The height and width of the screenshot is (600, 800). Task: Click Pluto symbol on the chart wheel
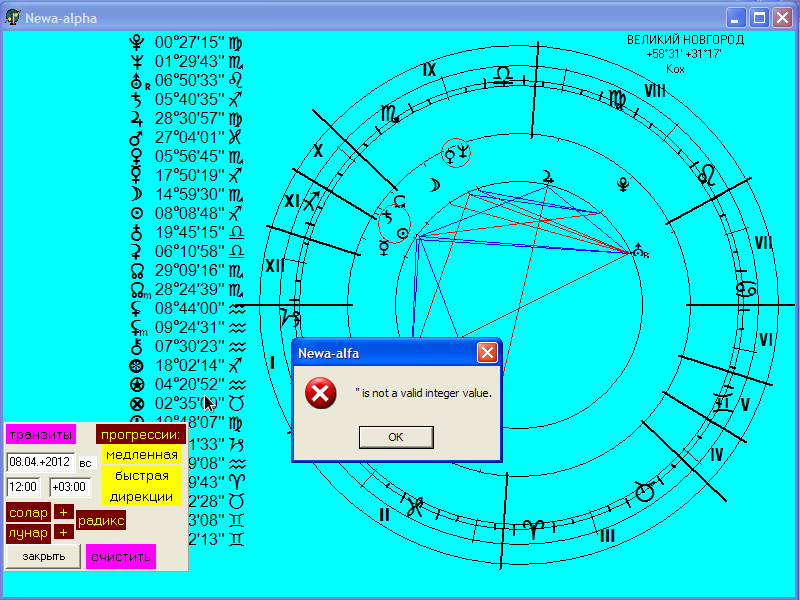[x=623, y=184]
